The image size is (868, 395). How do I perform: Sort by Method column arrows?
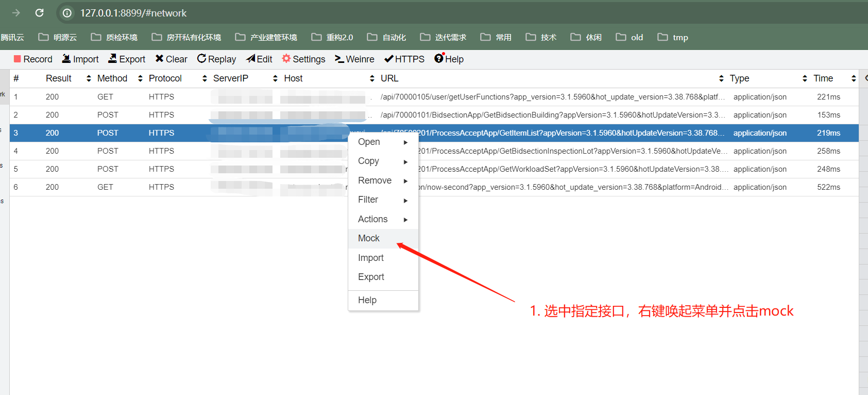tap(140, 78)
